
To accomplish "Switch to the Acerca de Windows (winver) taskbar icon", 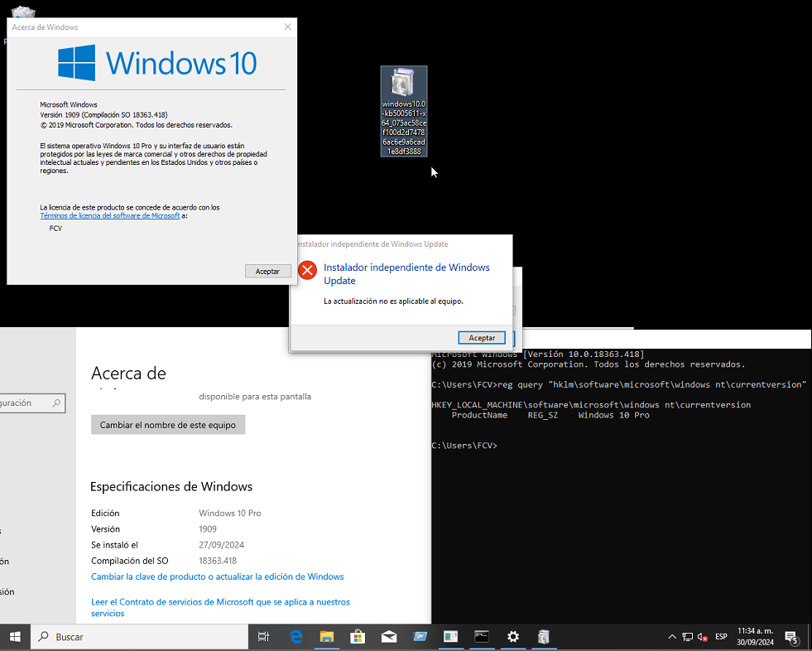I will click(x=450, y=636).
